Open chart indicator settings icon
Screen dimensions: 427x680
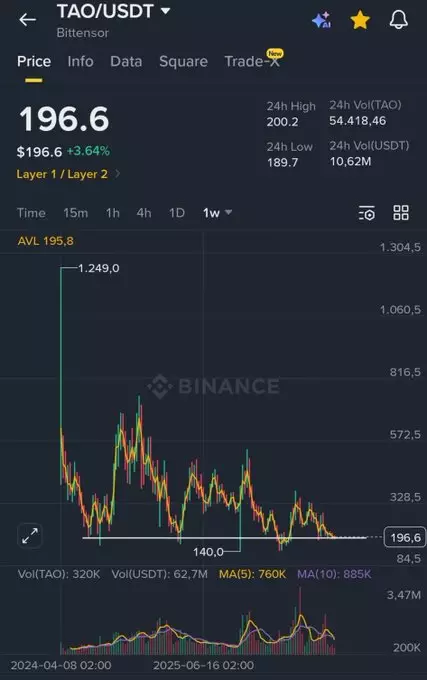click(367, 213)
